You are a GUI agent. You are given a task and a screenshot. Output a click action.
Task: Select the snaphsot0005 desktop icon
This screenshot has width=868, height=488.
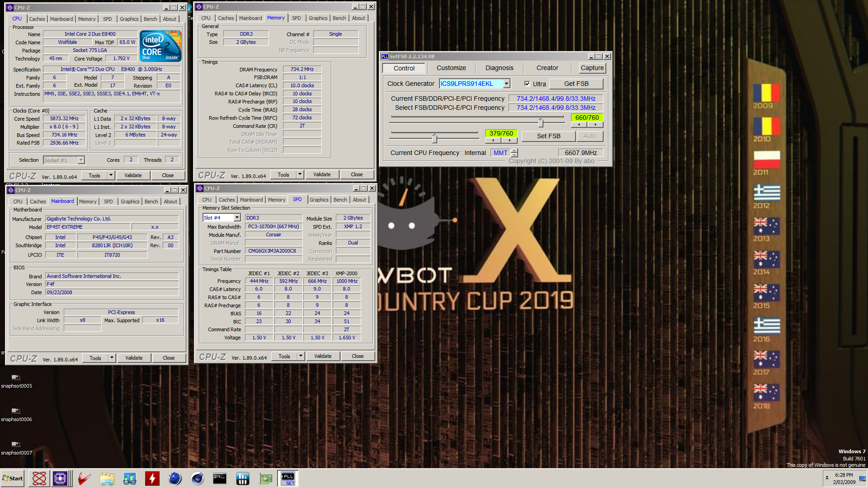click(x=16, y=381)
